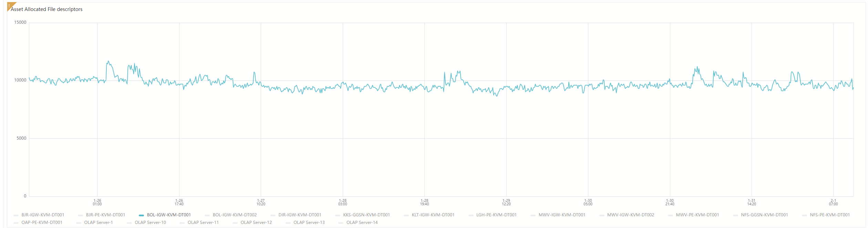Image resolution: width=868 pixels, height=228 pixels.
Task: Click the orange warning corner icon
Action: 10,6
